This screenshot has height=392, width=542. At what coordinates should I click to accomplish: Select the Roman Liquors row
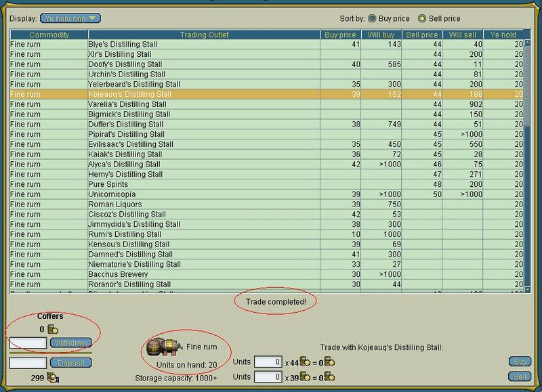click(x=267, y=204)
